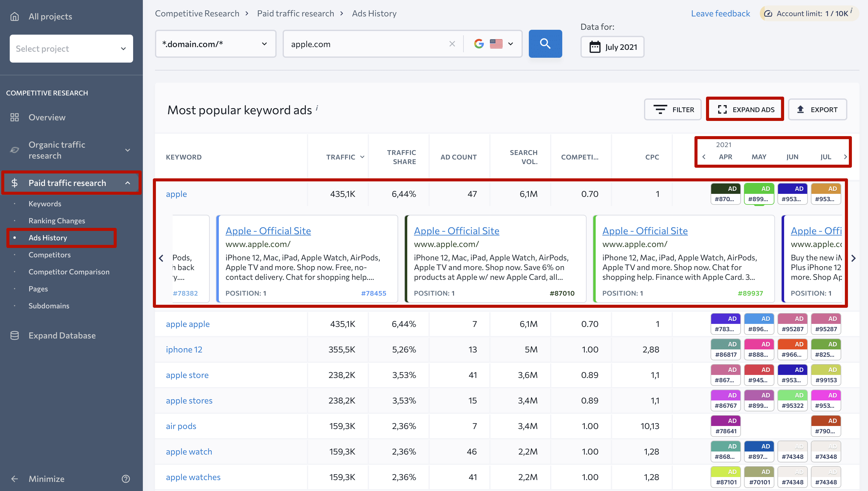Go to Paid traffic research breadcrumb

pyautogui.click(x=295, y=13)
